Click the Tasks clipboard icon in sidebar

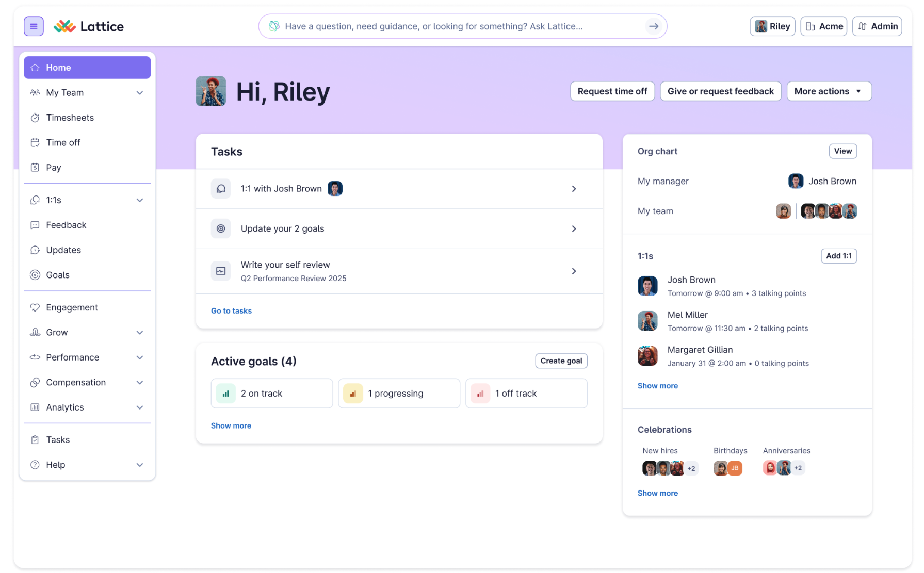pyautogui.click(x=35, y=439)
